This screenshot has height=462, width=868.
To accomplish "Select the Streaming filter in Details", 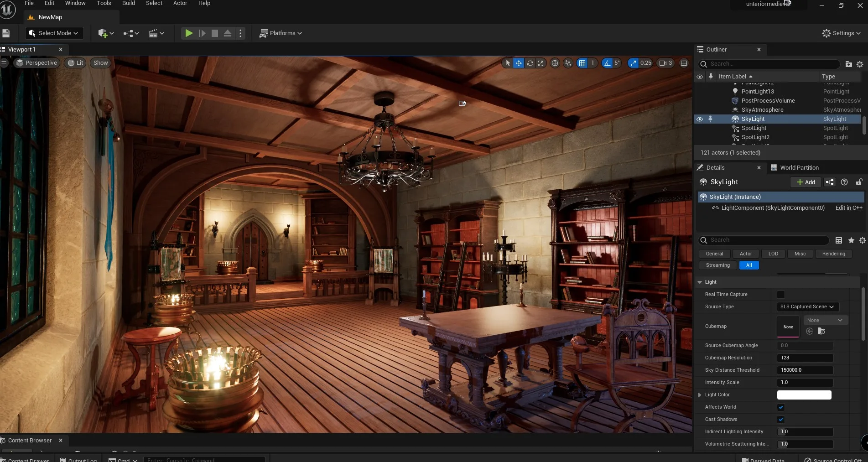I will (x=717, y=265).
